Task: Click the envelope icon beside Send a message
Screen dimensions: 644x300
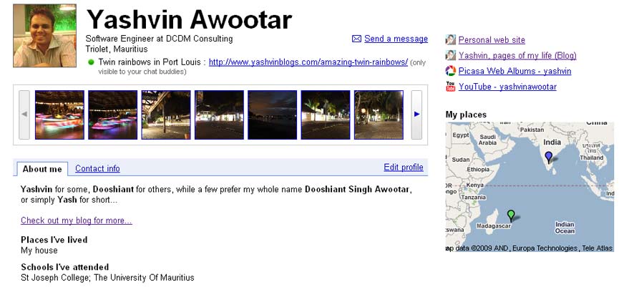Action: coord(356,39)
